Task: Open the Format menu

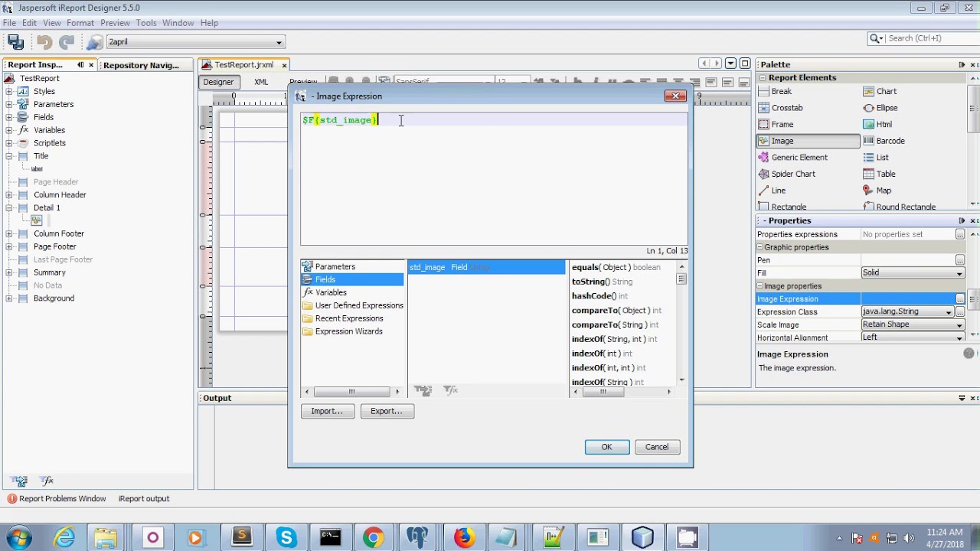Action: (x=80, y=23)
